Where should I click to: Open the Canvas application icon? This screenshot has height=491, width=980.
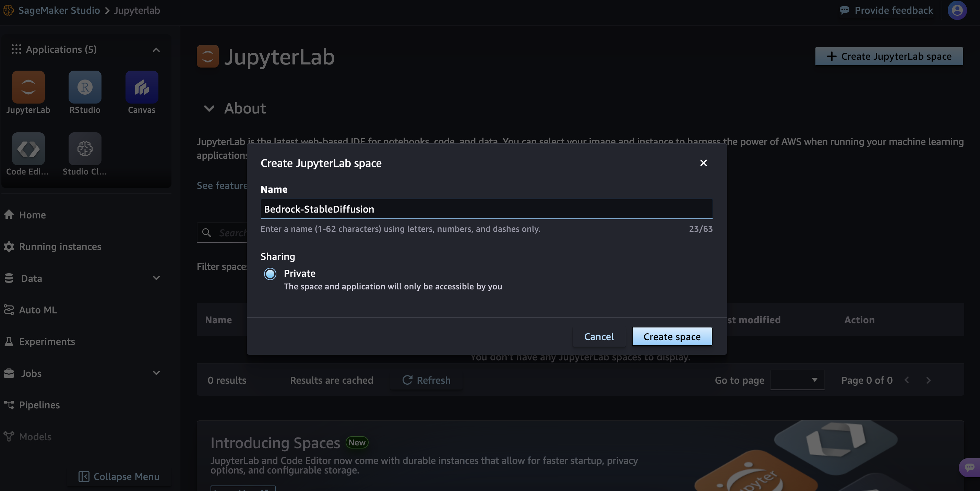pyautogui.click(x=142, y=87)
